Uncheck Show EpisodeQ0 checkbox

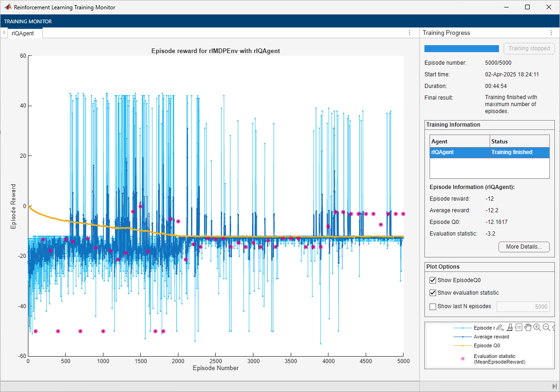coord(433,280)
